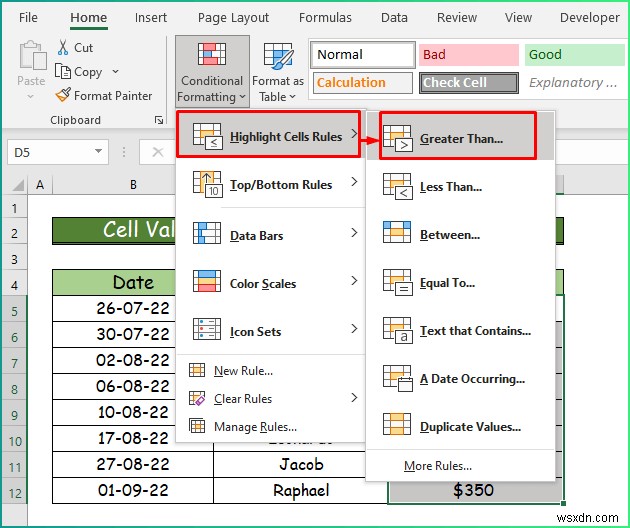Image resolution: width=630 pixels, height=528 pixels.
Task: Click the Copy icon
Action: (63, 72)
